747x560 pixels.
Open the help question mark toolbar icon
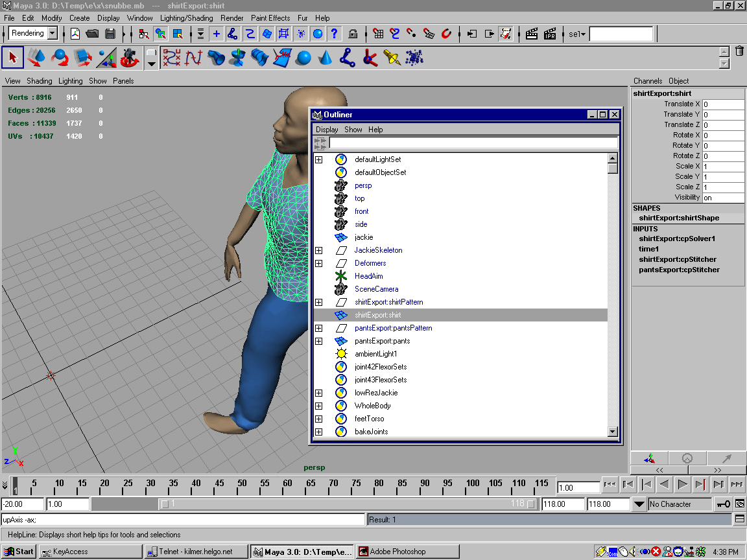coord(335,34)
